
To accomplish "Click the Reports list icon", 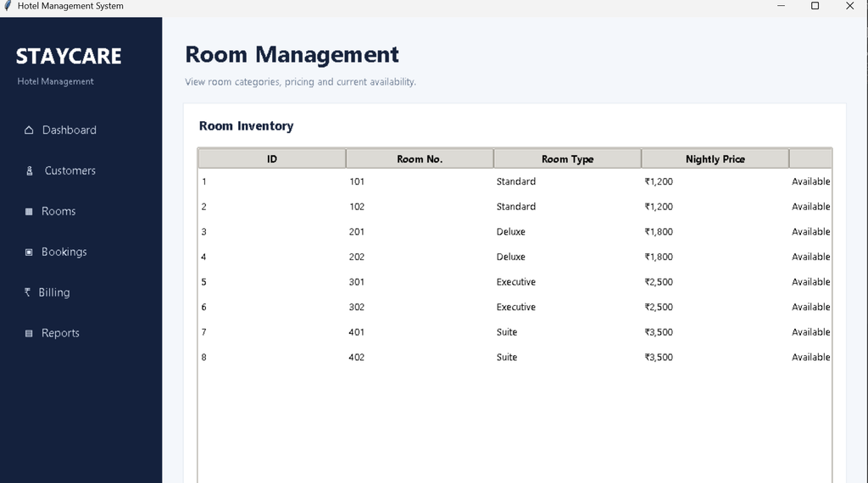I will [29, 333].
